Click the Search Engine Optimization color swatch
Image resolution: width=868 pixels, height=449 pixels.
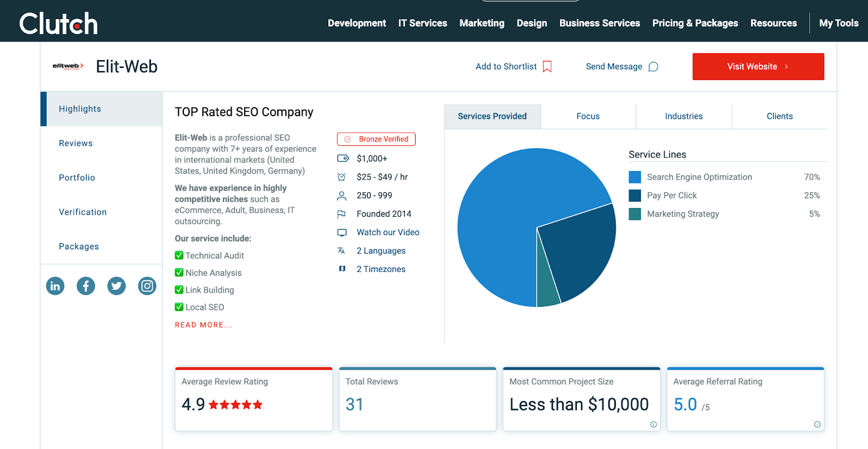[x=635, y=177]
